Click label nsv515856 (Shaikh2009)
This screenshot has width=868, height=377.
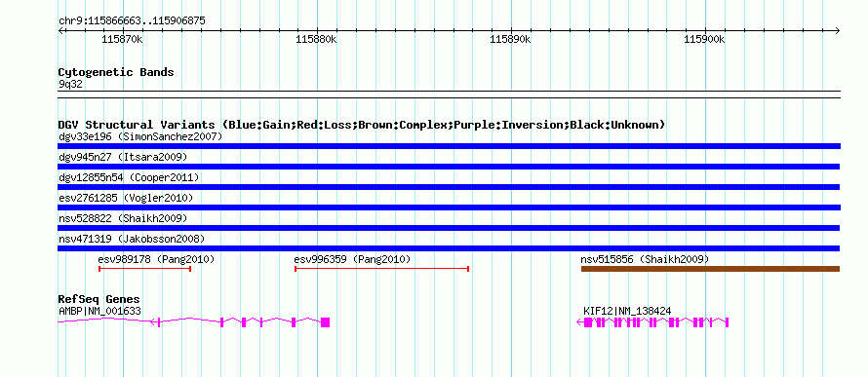click(x=645, y=259)
